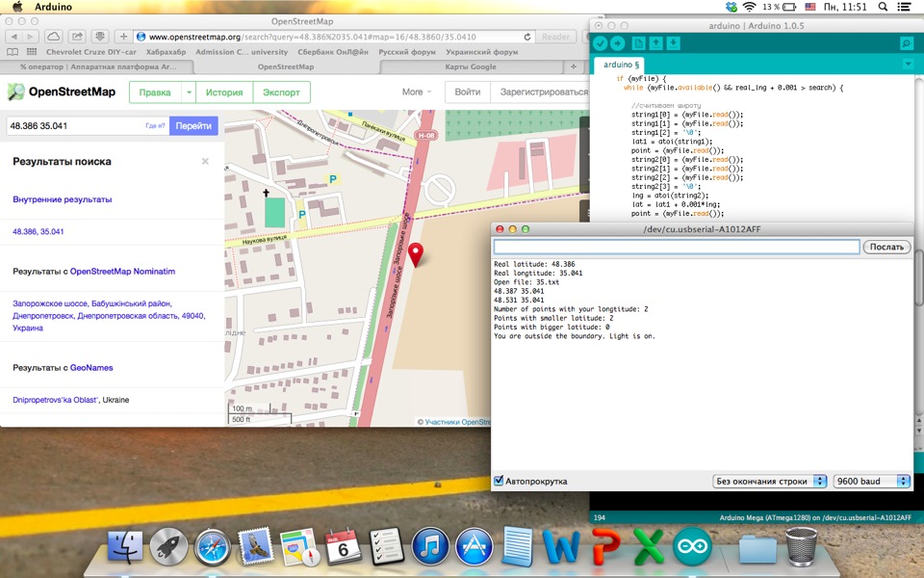This screenshot has height=578, width=924.
Task: Click the Safari address bar URL
Action: pos(330,37)
